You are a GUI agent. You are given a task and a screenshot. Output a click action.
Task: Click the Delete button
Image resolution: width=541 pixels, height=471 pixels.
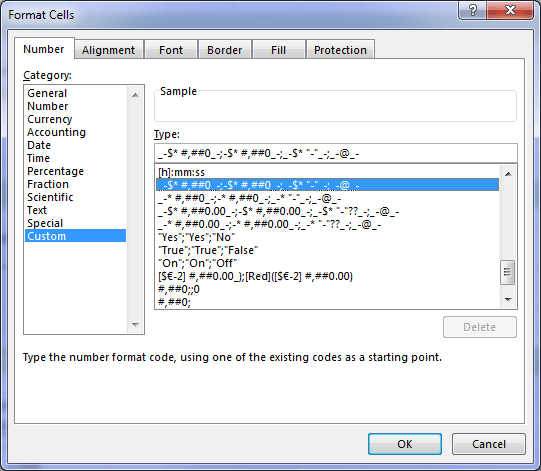[480, 327]
